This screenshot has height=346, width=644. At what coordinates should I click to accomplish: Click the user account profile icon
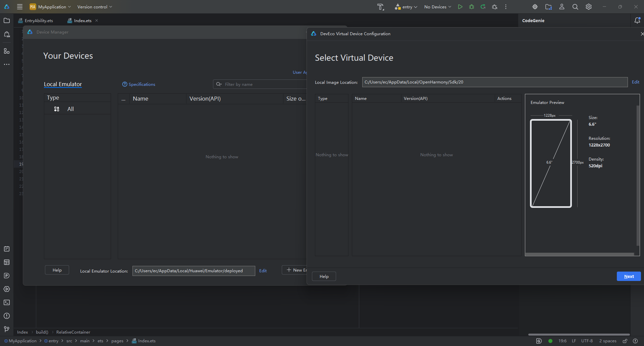[562, 7]
